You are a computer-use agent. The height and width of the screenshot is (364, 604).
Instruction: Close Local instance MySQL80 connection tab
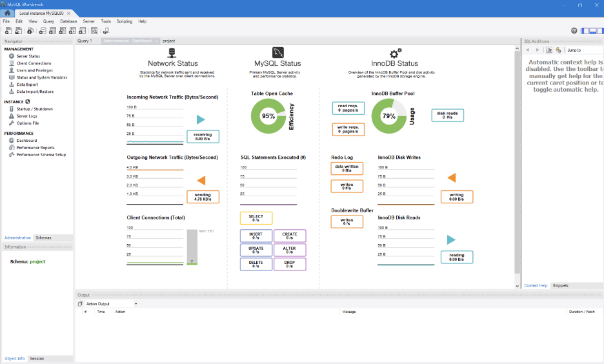[68, 13]
